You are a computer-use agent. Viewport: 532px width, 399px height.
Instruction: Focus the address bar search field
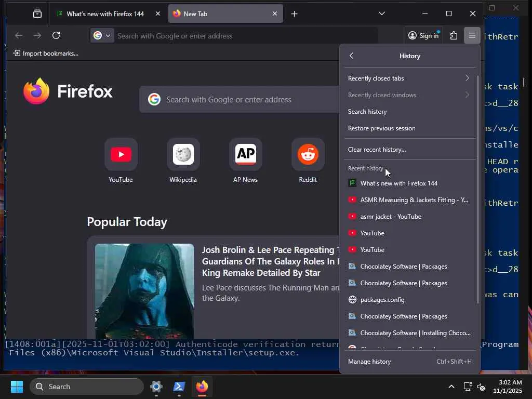point(246,36)
